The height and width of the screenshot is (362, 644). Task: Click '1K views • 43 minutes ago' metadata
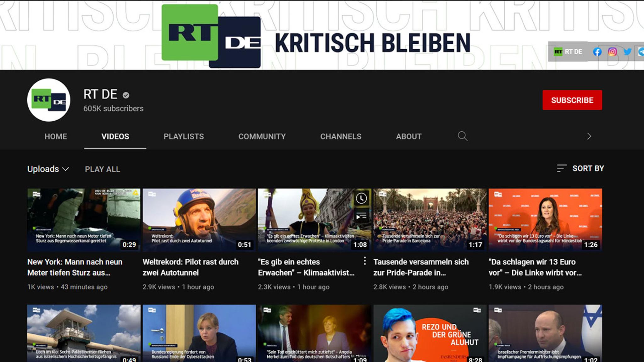67,287
